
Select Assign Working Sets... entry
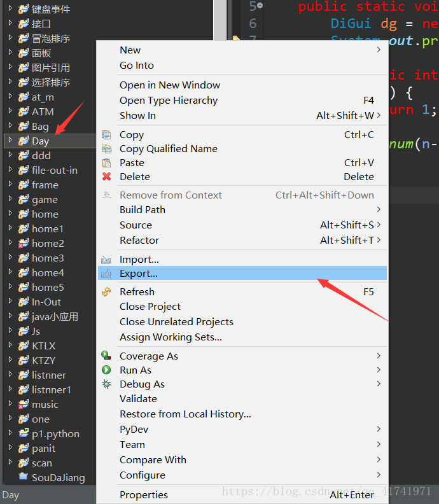click(x=242, y=337)
